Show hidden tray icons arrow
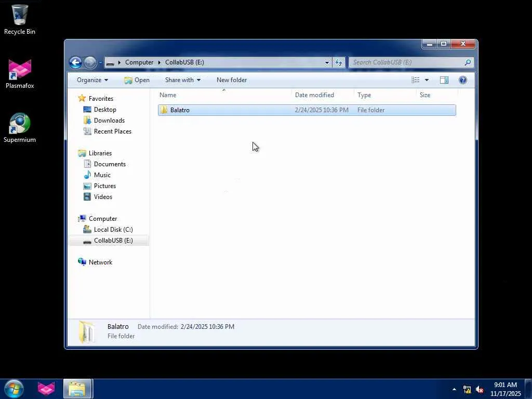This screenshot has width=532, height=399. point(454,390)
